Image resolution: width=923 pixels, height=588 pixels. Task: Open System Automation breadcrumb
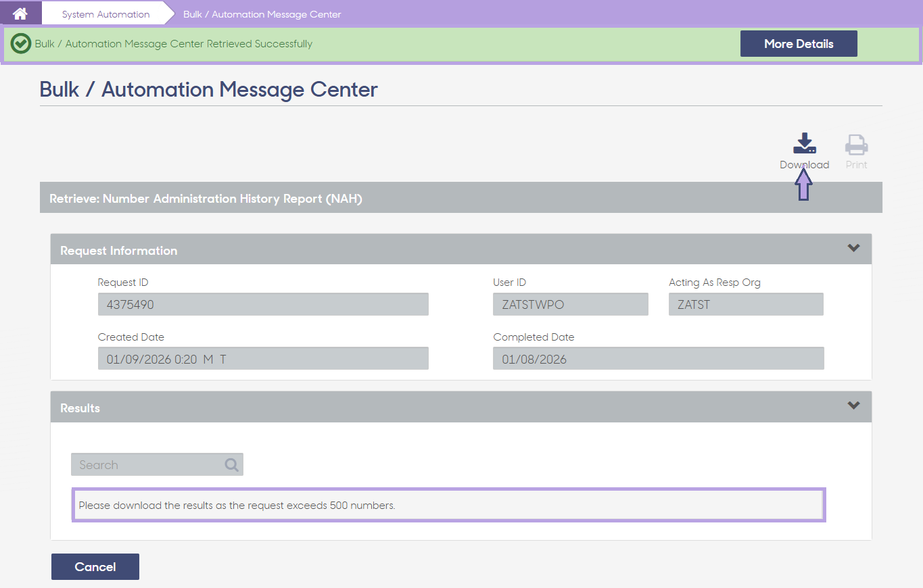[x=105, y=14]
